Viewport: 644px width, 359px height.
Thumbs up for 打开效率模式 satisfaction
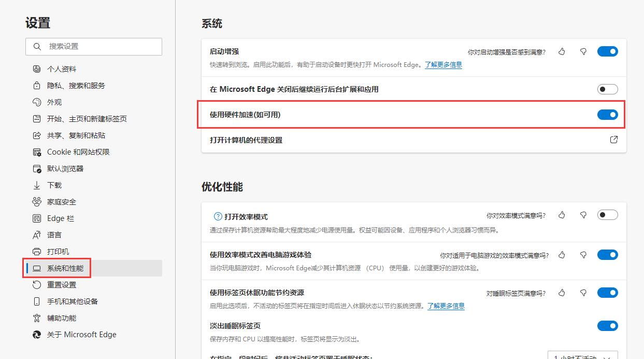tap(562, 215)
